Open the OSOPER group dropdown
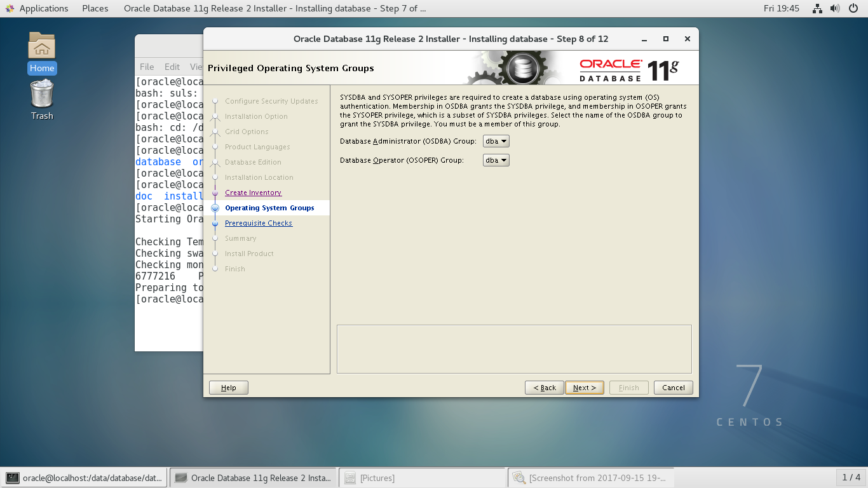This screenshot has height=488, width=868. [x=496, y=160]
